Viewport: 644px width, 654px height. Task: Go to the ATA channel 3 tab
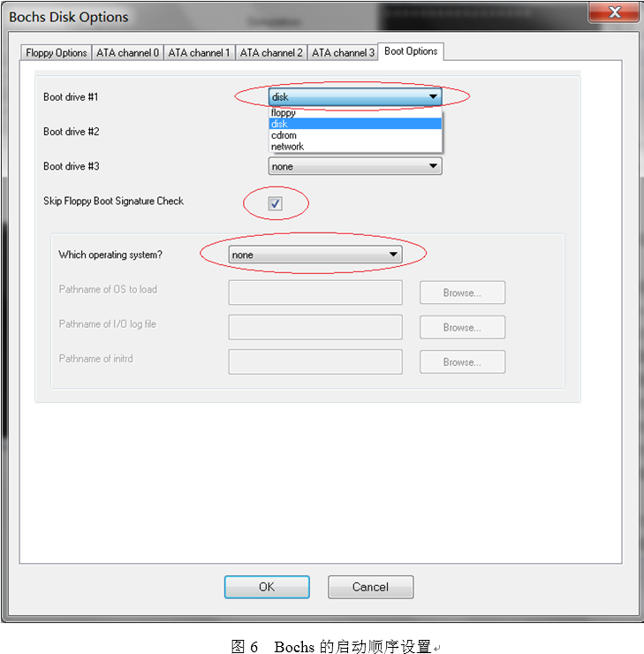(343, 52)
